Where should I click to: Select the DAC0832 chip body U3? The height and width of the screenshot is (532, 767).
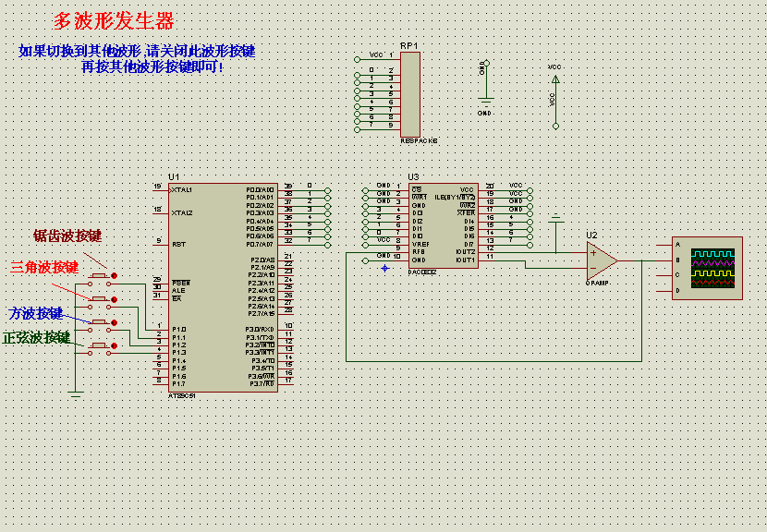click(444, 225)
